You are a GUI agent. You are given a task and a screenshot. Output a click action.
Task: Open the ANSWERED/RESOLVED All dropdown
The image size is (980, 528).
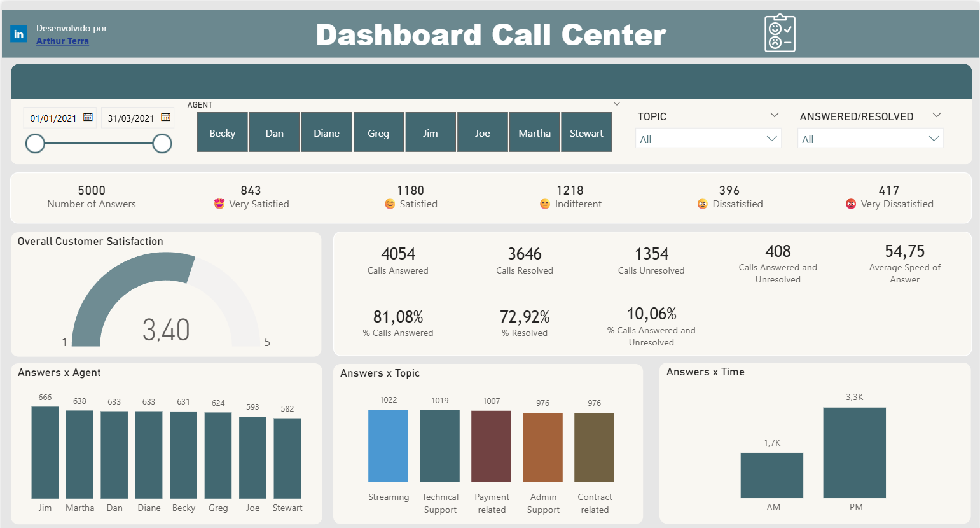[870, 139]
